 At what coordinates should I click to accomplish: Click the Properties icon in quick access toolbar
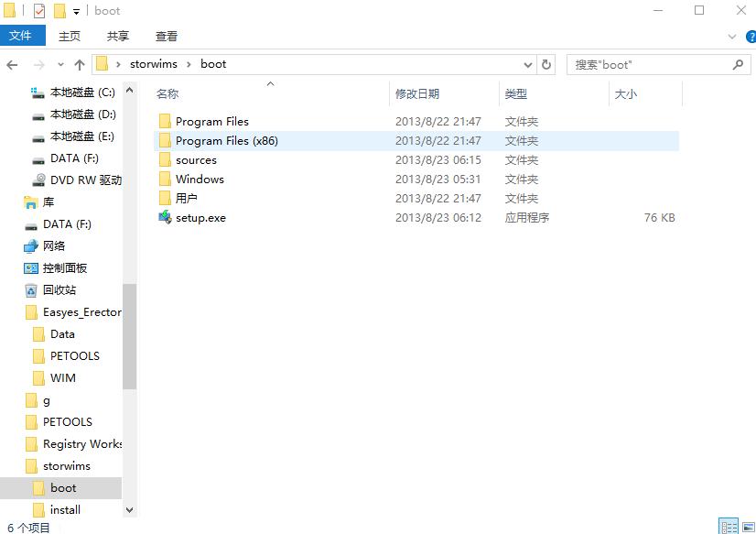(x=38, y=11)
